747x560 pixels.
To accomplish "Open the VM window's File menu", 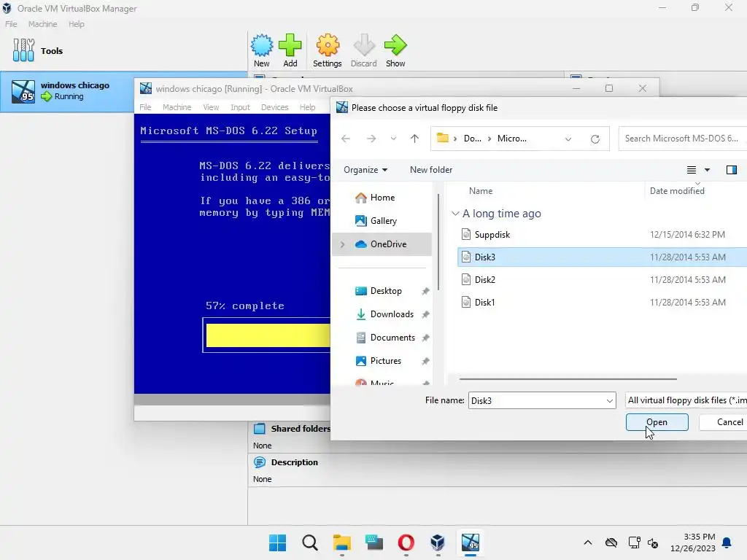I will [x=145, y=107].
